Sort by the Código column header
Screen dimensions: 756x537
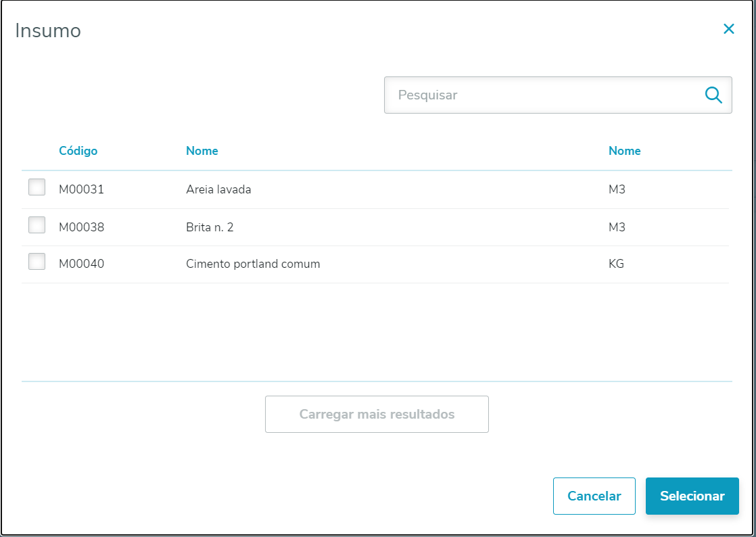(78, 151)
